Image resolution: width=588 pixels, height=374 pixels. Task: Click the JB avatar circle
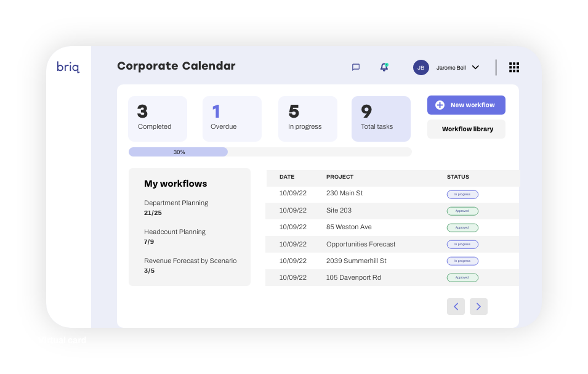pos(421,67)
